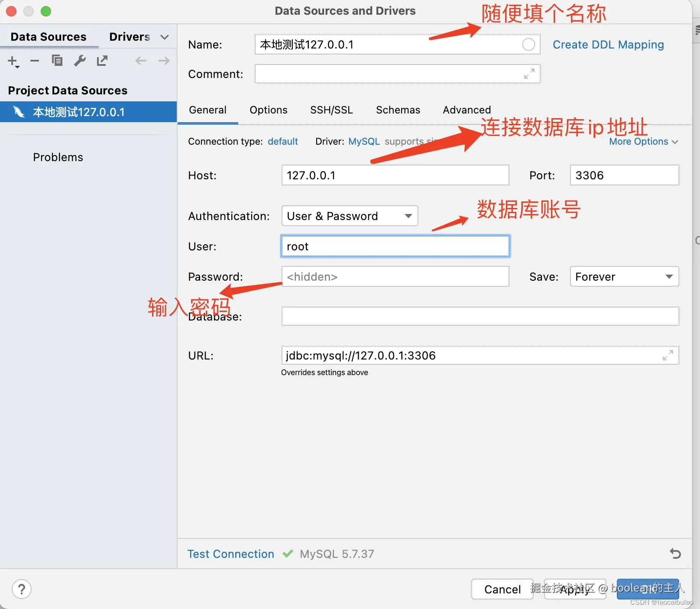Image resolution: width=700 pixels, height=609 pixels.
Task: Click Test Connection link
Action: (x=230, y=554)
